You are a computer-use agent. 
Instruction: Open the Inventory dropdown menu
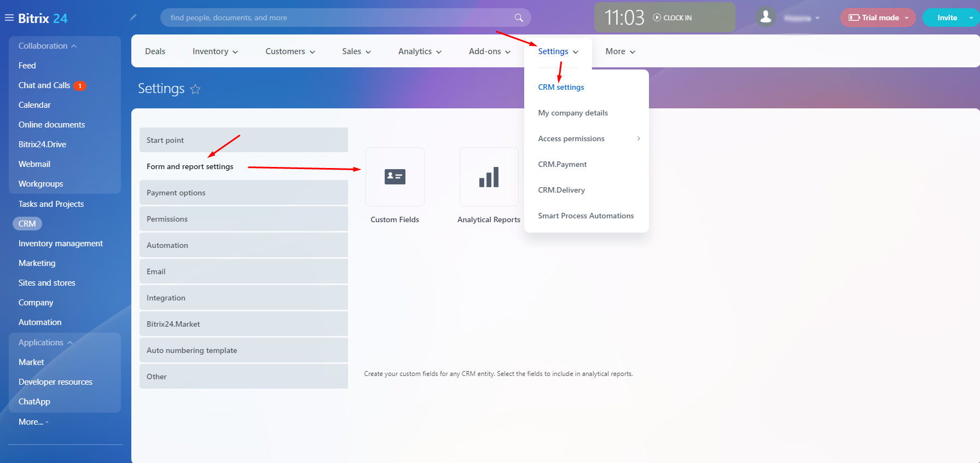pyautogui.click(x=215, y=51)
